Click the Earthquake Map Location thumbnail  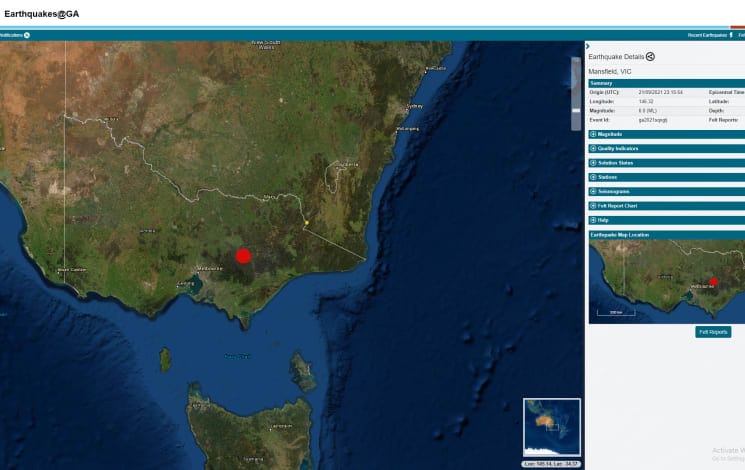667,281
